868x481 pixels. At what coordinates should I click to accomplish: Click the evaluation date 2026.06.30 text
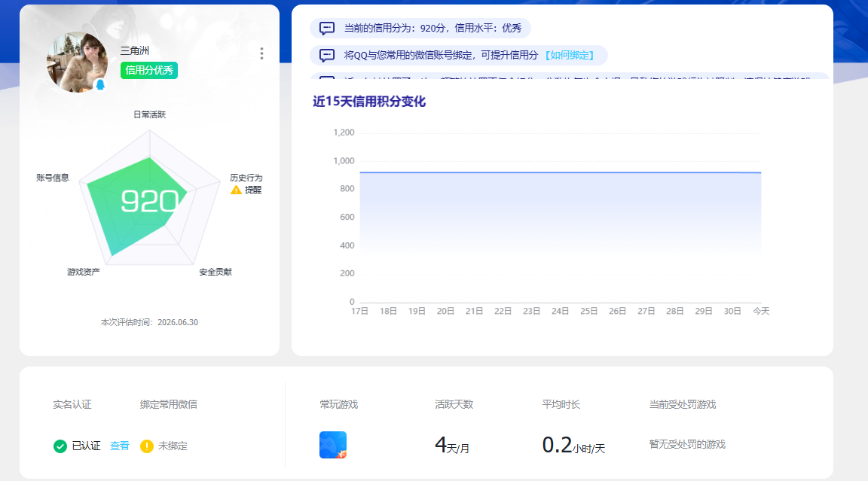tap(178, 322)
